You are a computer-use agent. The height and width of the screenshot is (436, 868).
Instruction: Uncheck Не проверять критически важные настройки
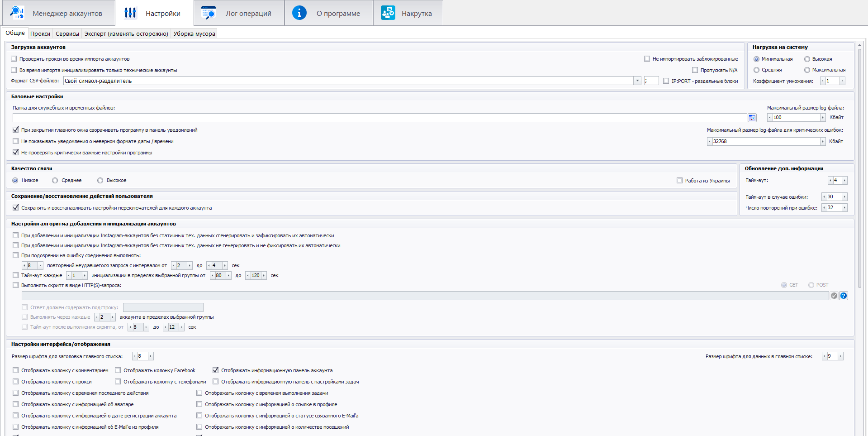tap(16, 153)
